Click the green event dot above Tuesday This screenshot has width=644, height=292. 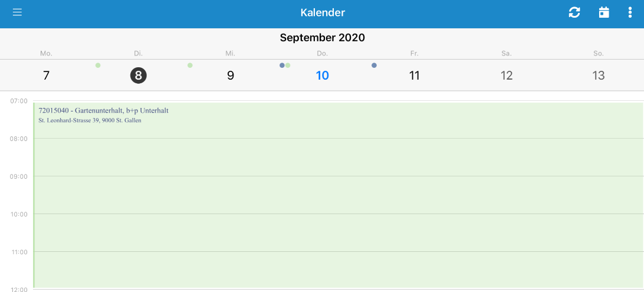pos(98,65)
